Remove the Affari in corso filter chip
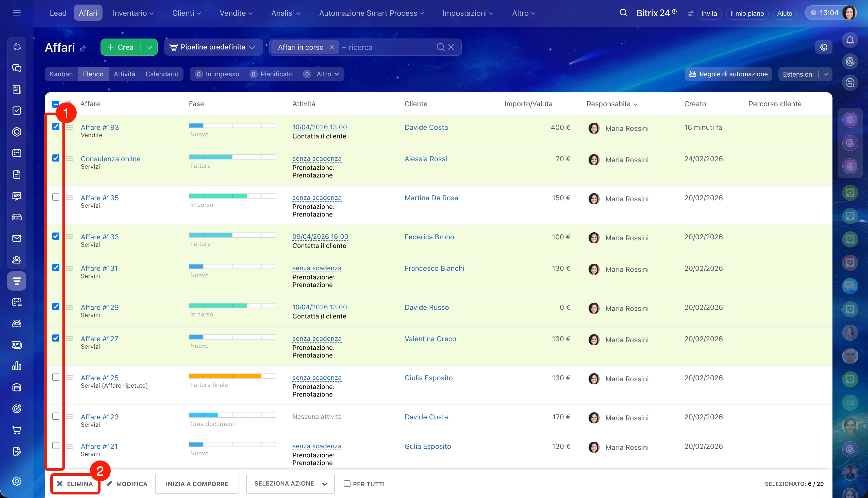The width and height of the screenshot is (868, 498). (331, 47)
